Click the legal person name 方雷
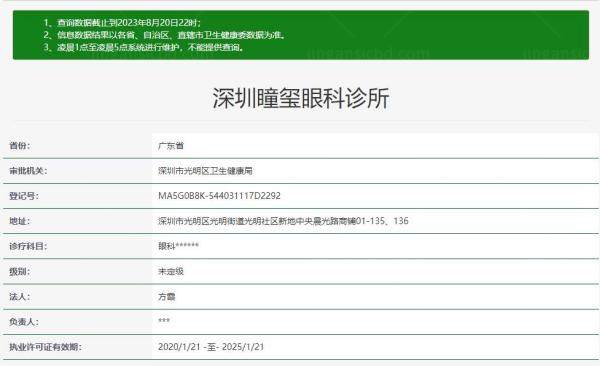600x366 pixels. point(166,296)
